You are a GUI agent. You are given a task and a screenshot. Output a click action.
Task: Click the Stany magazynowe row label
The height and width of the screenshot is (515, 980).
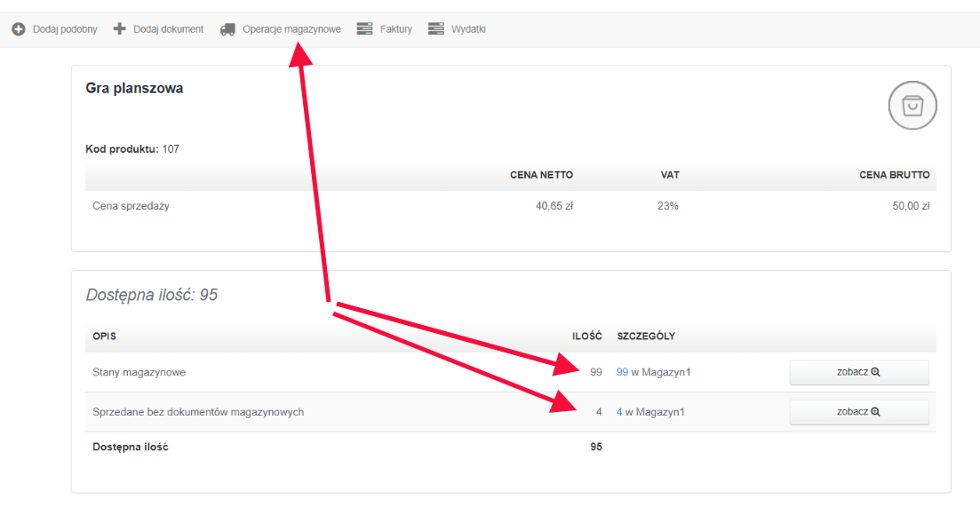[x=139, y=372]
